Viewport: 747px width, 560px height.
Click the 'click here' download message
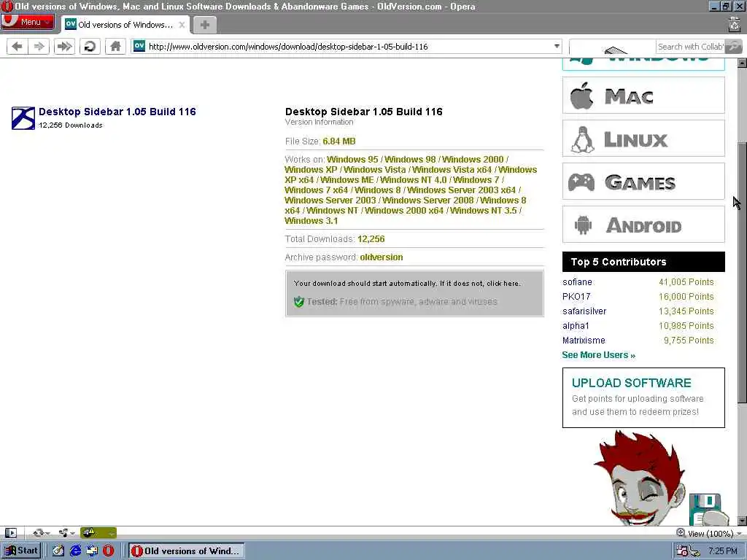[x=503, y=284]
